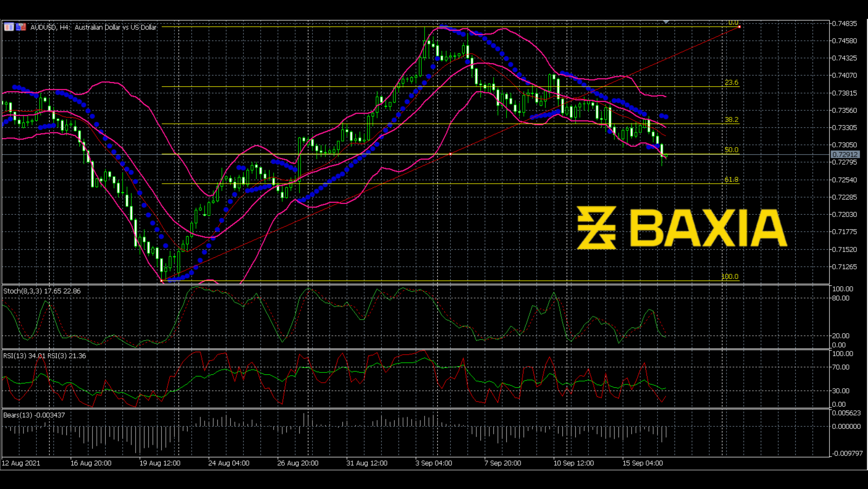
Task: Select the Stoch(8,3,3) indicator label
Action: 41,291
